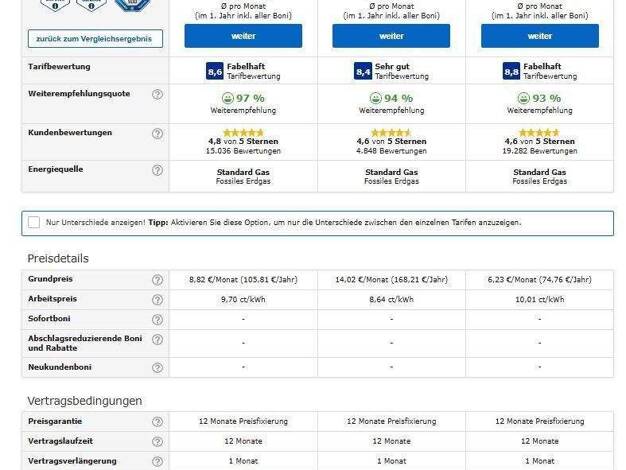626x470 pixels.
Task: Click the help icon next to Vertragslaufzeit
Action: 157,441
